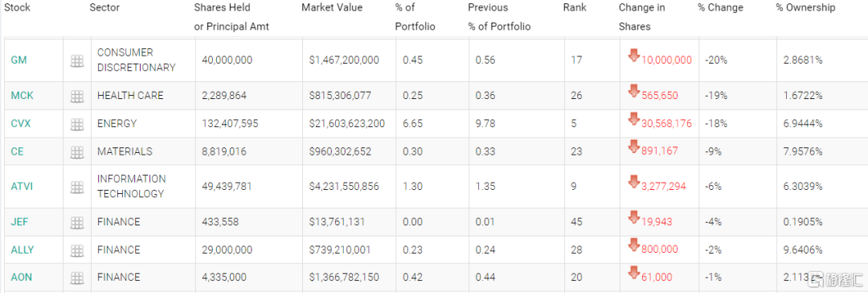
Task: Sort by the Market Value column header
Action: [332, 8]
